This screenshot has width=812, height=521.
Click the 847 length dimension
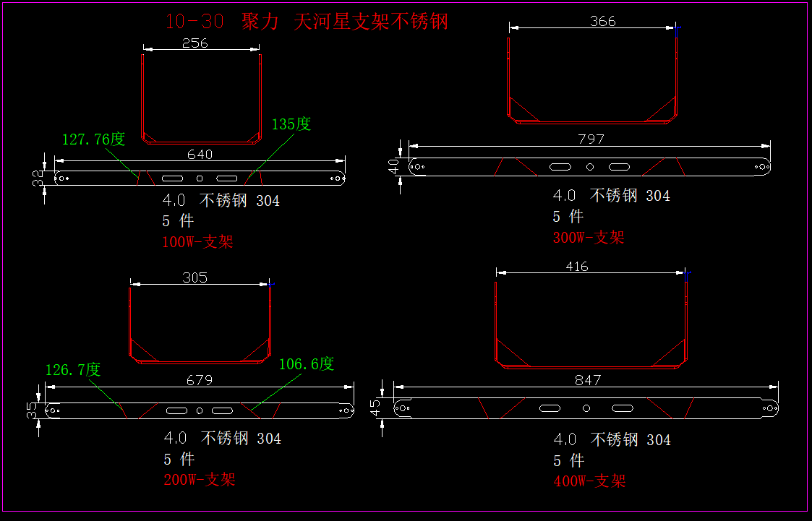click(589, 380)
